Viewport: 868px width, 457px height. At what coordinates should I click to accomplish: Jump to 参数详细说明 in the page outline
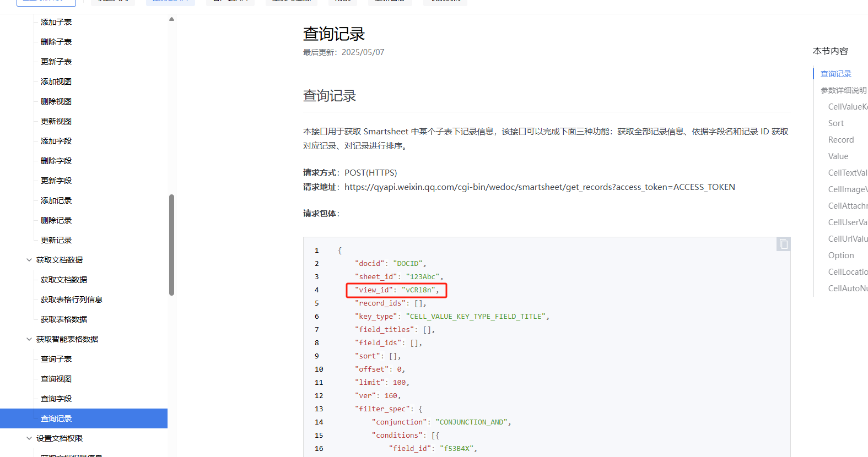point(843,90)
